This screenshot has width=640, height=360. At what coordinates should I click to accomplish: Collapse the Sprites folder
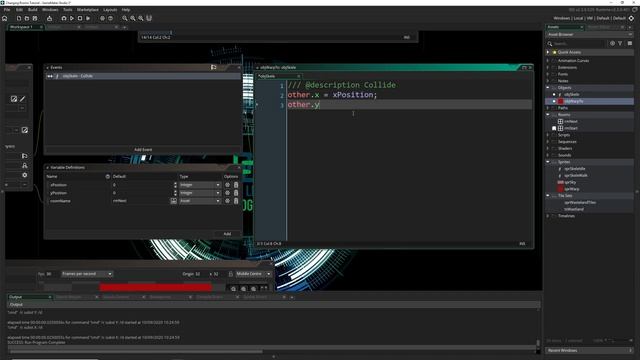click(x=548, y=162)
